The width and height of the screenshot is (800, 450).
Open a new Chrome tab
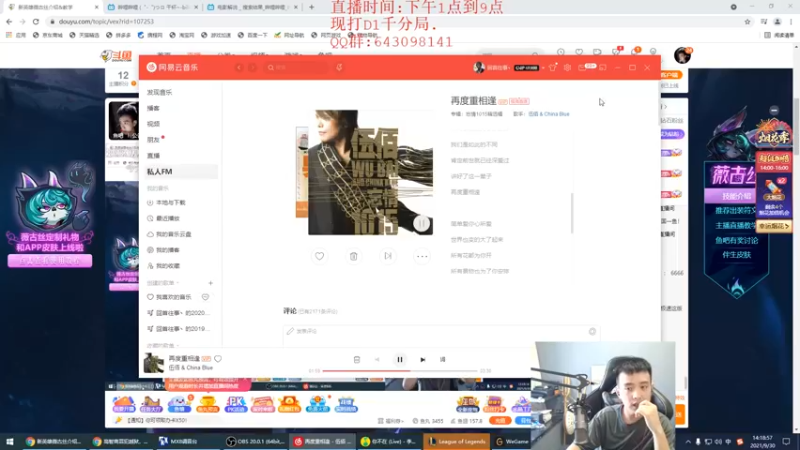(312, 7)
